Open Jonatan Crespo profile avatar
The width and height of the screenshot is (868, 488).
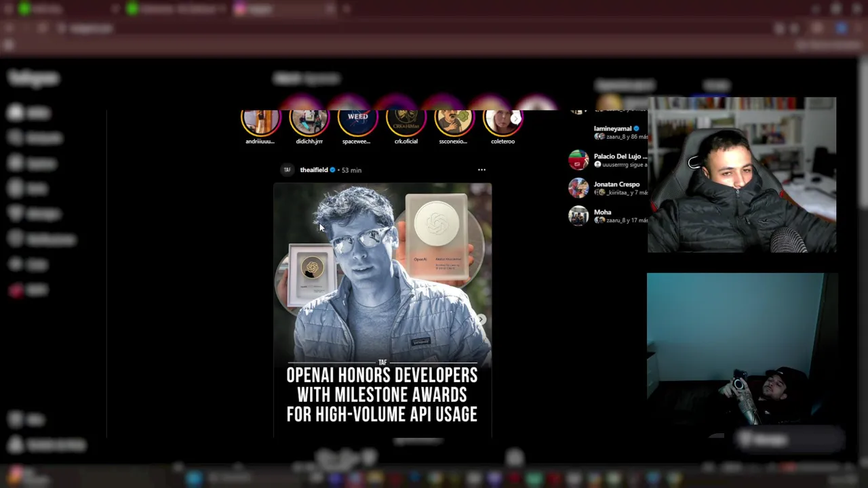click(578, 188)
